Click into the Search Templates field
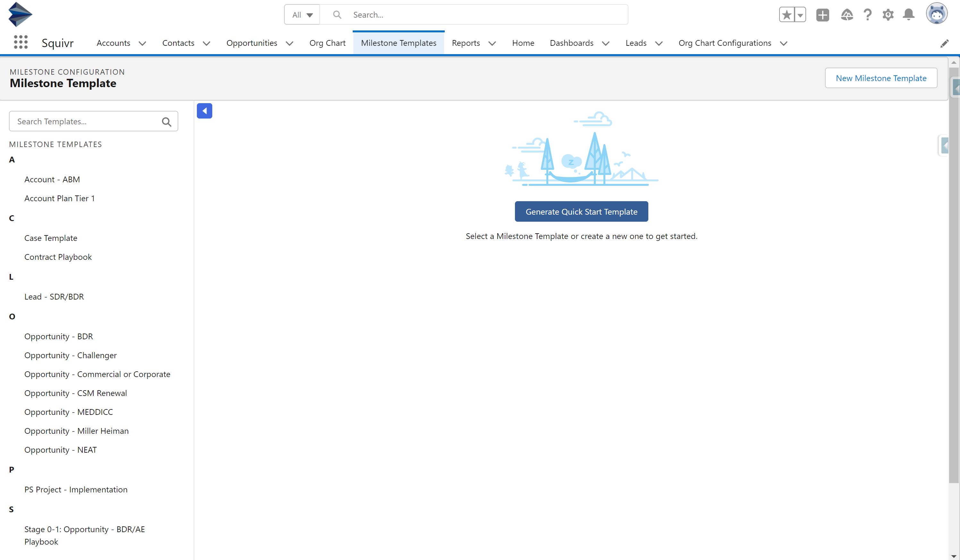Screen dimensions: 960x560 click(93, 121)
